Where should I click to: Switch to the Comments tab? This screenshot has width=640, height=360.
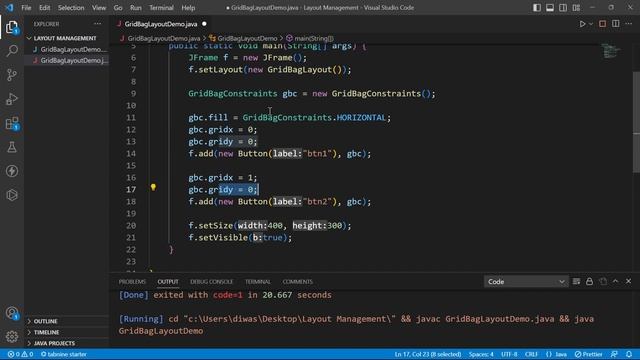pos(298,282)
